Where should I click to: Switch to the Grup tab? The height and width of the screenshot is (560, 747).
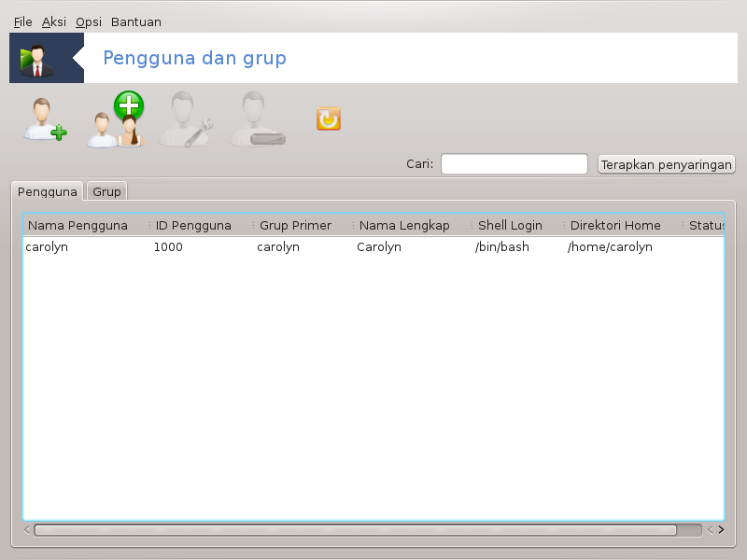106,191
